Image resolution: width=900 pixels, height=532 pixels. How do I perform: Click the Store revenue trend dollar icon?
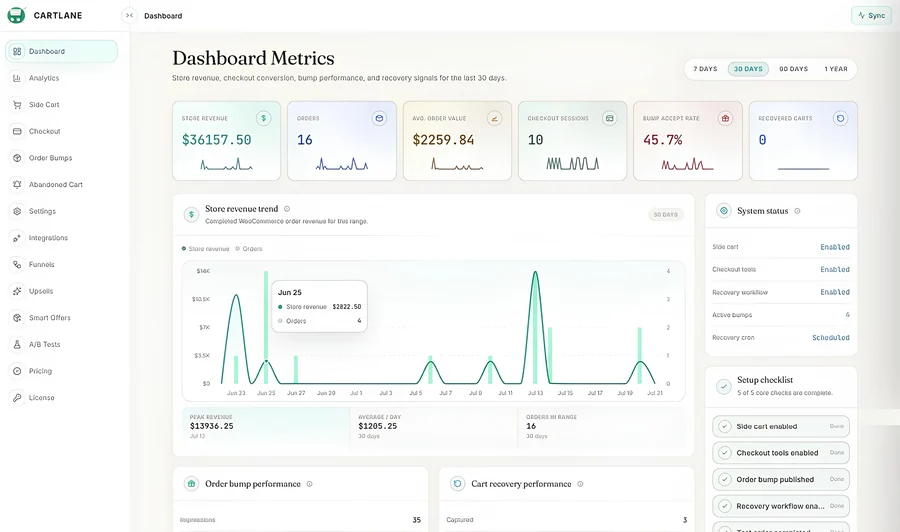[191, 214]
